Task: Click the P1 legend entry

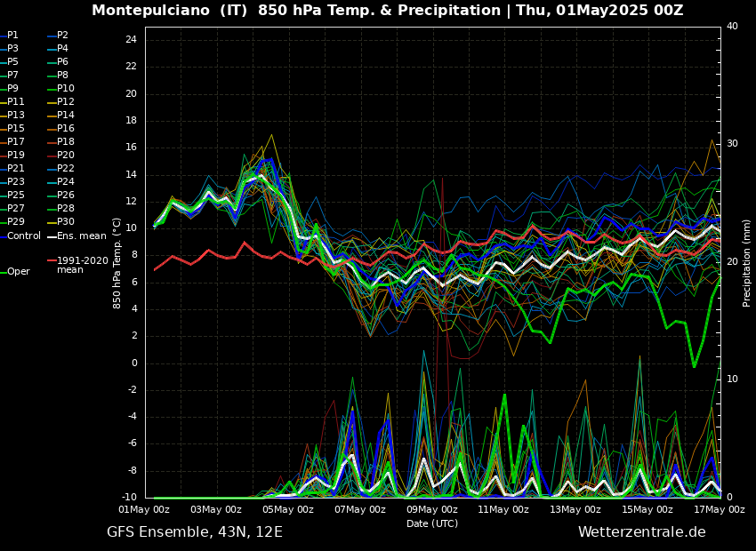Action: (12, 36)
